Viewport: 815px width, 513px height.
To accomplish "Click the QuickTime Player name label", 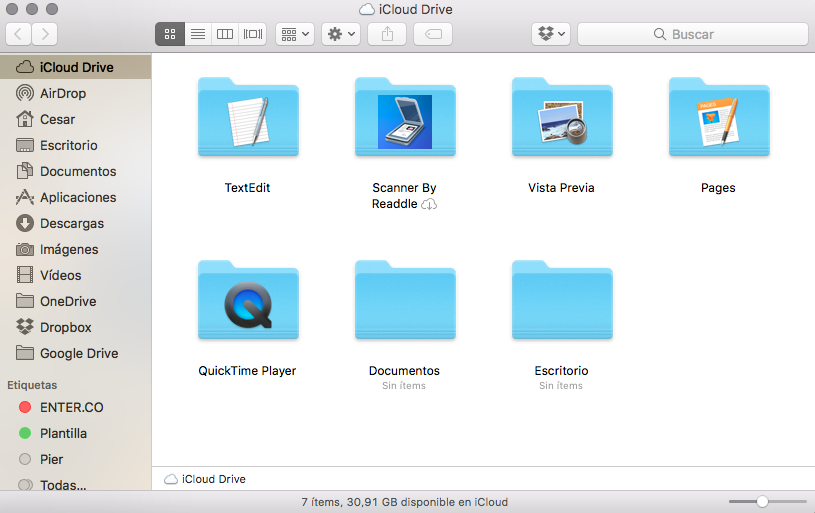I will [x=247, y=371].
